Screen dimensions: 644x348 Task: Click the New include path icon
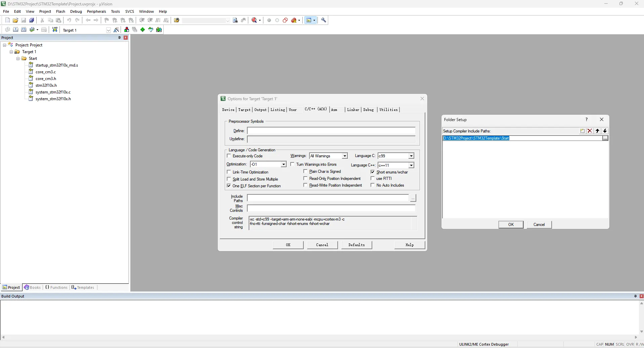pos(582,131)
